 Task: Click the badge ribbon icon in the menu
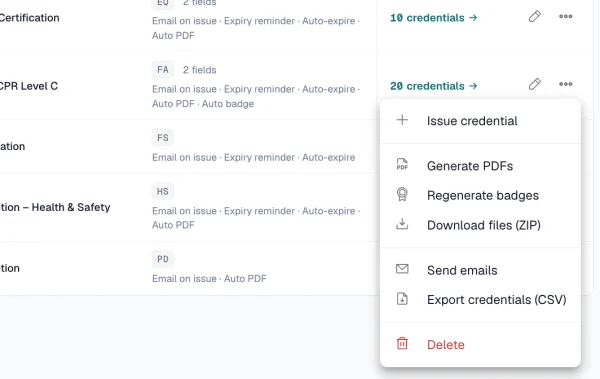point(402,194)
